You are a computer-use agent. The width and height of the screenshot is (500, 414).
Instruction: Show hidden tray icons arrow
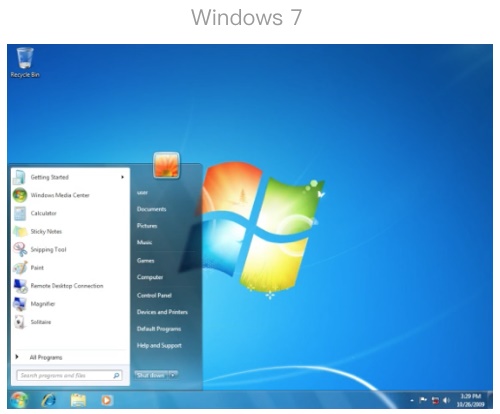(412, 400)
